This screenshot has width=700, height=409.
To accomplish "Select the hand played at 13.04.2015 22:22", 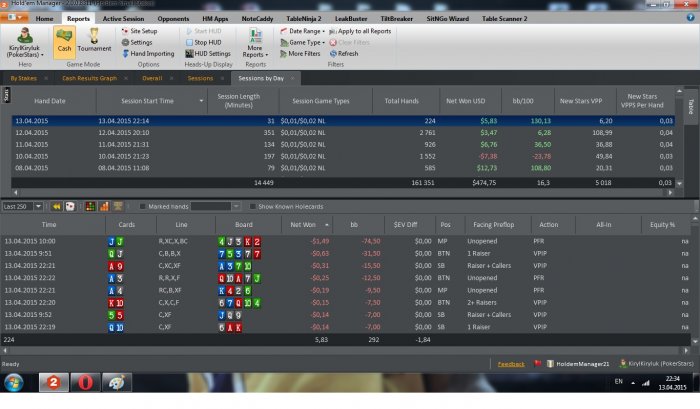I will point(346,278).
